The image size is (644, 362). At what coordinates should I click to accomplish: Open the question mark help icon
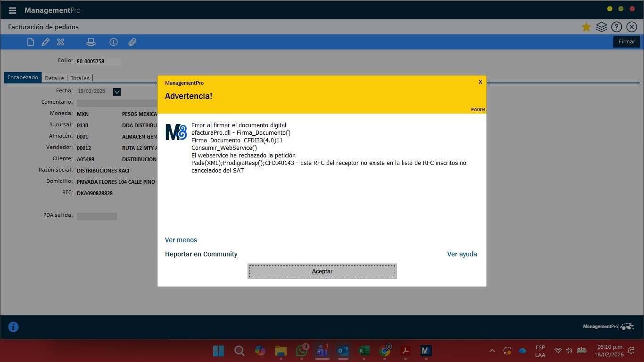[x=616, y=27]
